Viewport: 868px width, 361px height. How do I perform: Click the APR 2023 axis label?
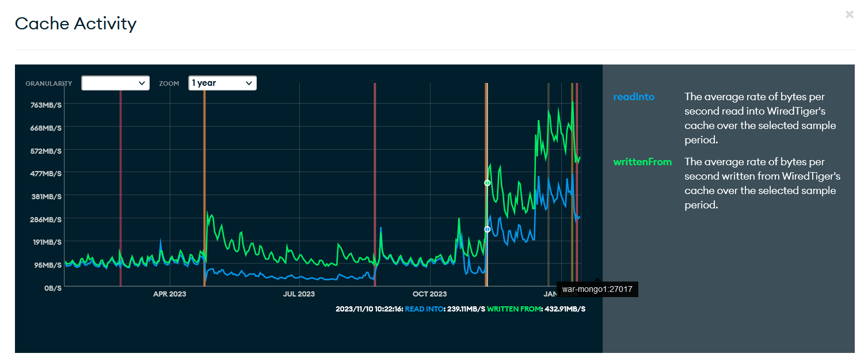click(169, 294)
